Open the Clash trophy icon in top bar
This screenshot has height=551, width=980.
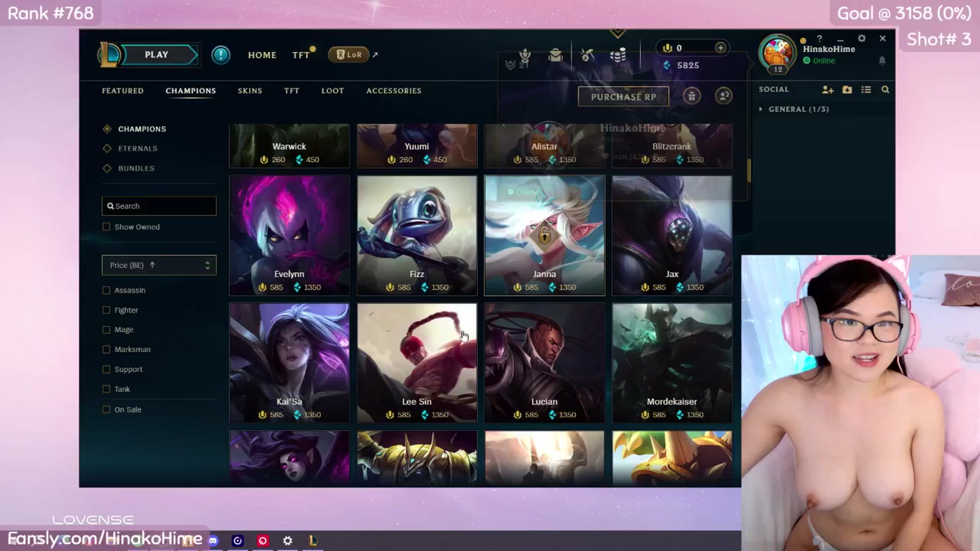[x=525, y=55]
